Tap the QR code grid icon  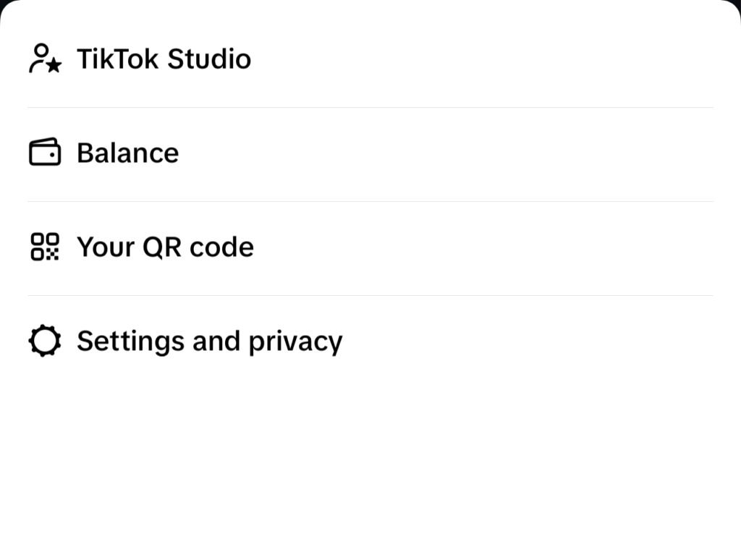[x=45, y=247]
